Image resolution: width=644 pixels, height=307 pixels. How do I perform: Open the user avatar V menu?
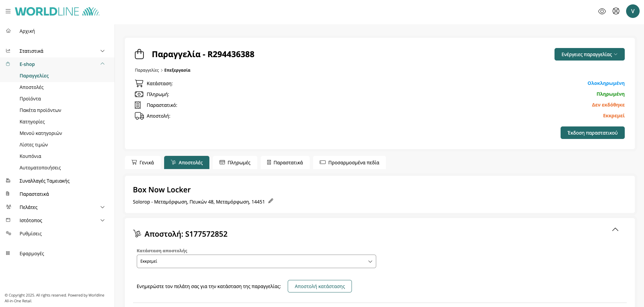click(633, 11)
